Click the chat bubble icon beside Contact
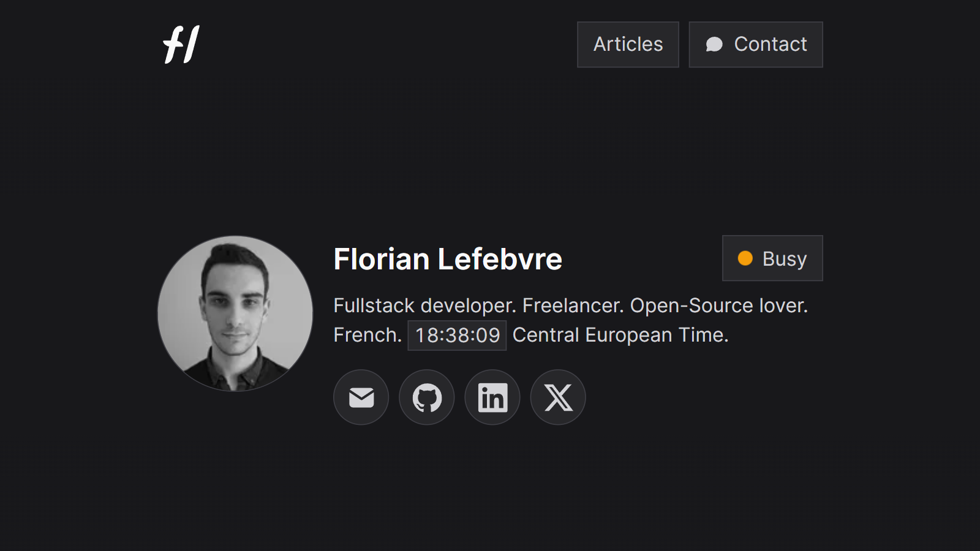This screenshot has width=980, height=551. coord(714,45)
